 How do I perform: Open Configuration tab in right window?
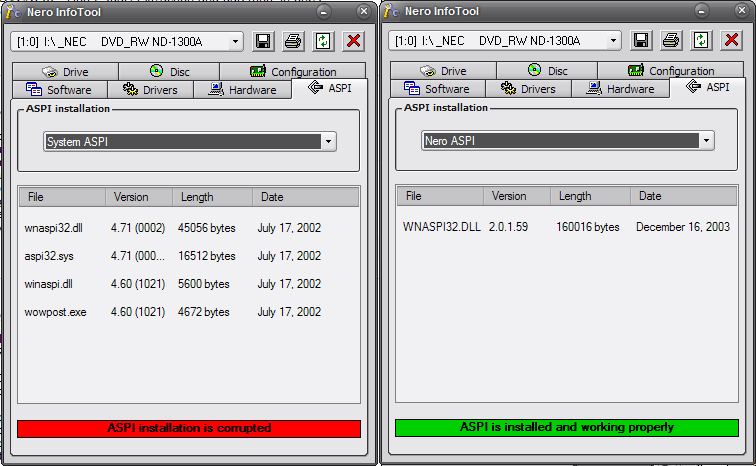671,71
